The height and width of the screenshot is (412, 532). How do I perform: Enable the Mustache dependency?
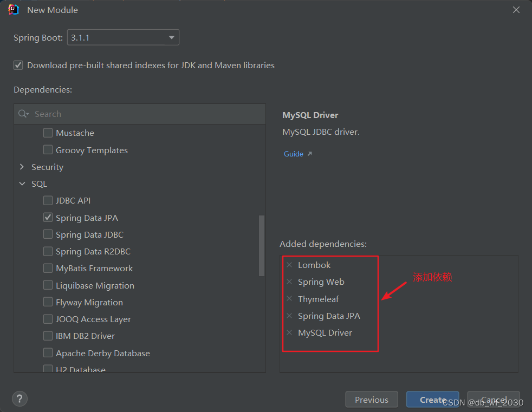(48, 133)
